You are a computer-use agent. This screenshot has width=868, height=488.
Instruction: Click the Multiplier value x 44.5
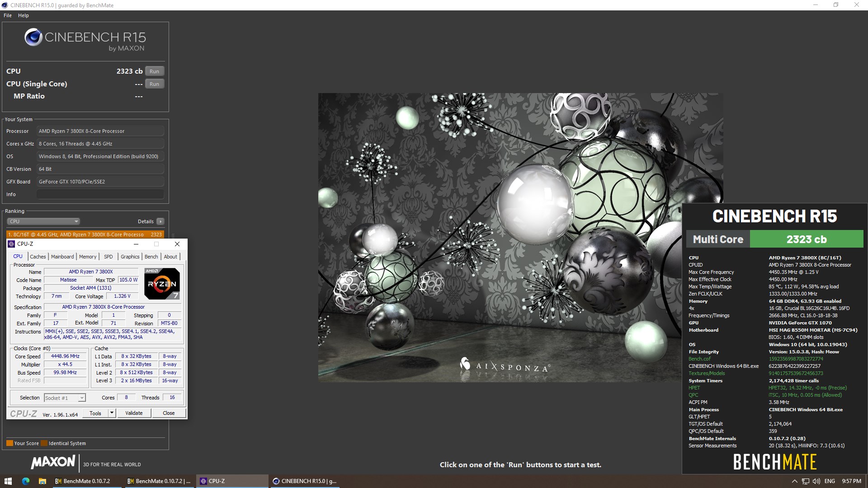(65, 365)
